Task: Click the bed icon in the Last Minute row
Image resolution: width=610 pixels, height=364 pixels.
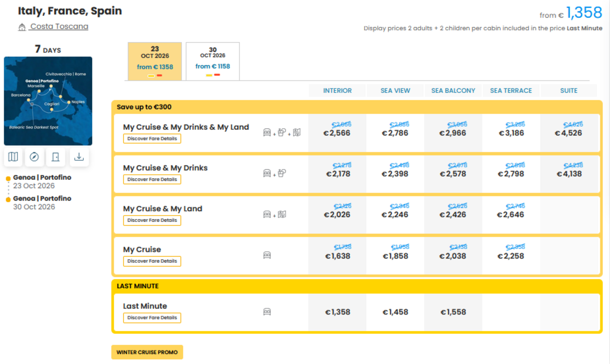Action: pyautogui.click(x=267, y=312)
